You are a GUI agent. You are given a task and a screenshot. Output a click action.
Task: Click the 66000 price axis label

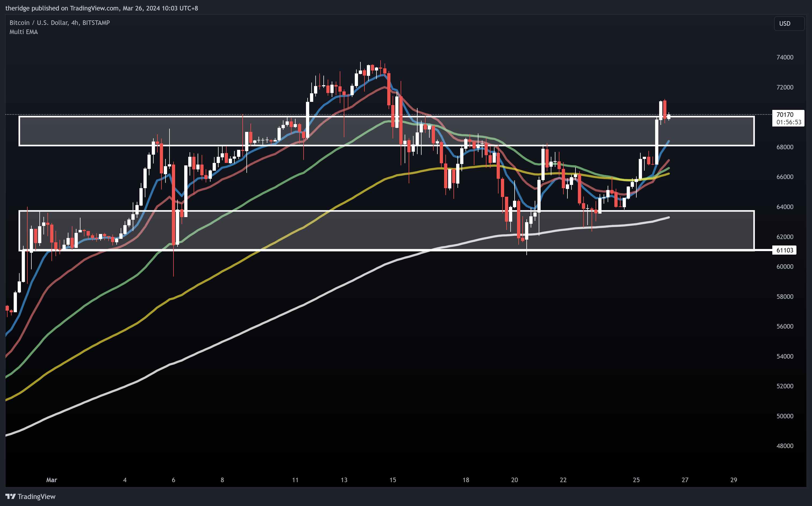[785, 177]
